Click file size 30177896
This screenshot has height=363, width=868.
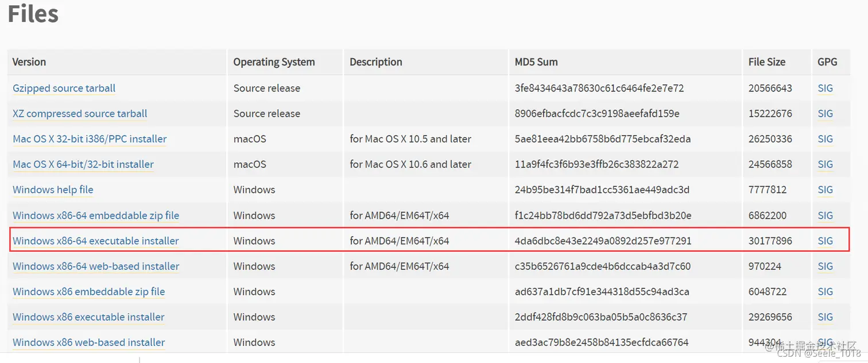[770, 241]
